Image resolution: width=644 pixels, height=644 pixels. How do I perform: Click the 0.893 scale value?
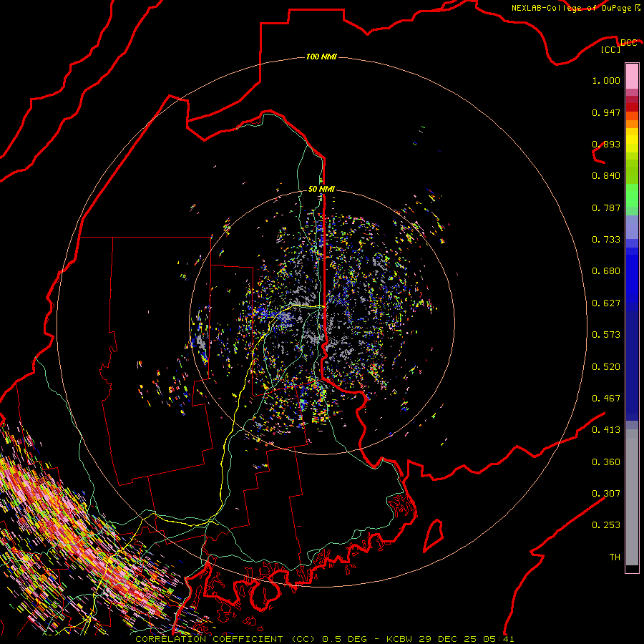click(606, 144)
